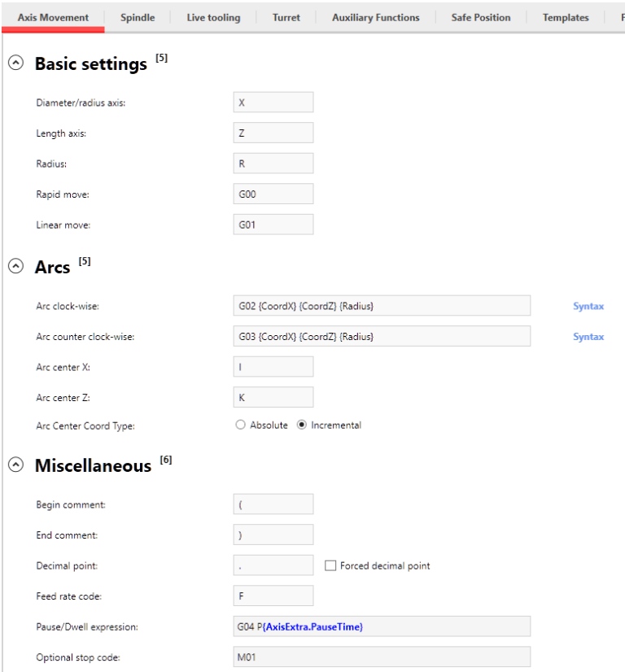
Task: Click the End comment input field
Action: click(x=273, y=535)
